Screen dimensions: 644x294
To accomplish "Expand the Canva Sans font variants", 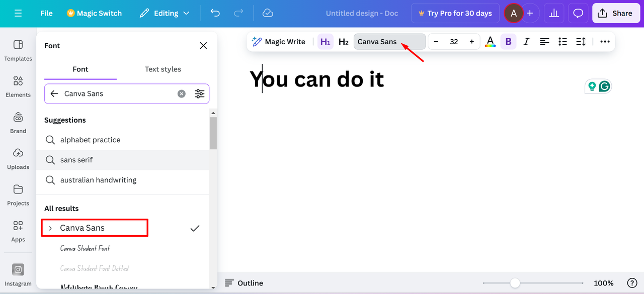I will click(x=50, y=228).
